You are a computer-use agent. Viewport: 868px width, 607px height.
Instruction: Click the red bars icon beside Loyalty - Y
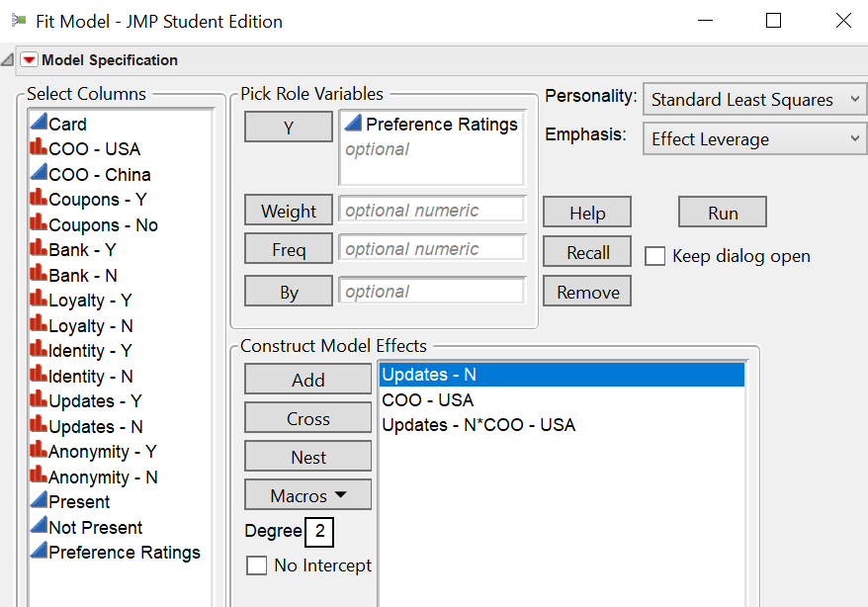39,300
